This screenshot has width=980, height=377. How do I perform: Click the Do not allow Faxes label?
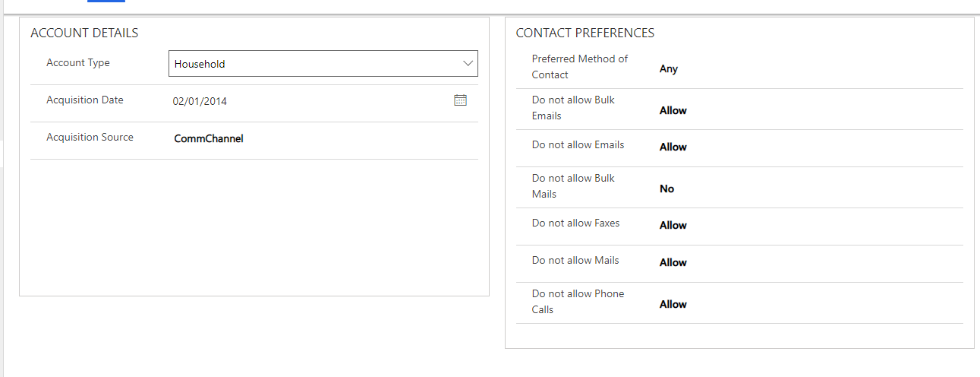click(x=575, y=223)
